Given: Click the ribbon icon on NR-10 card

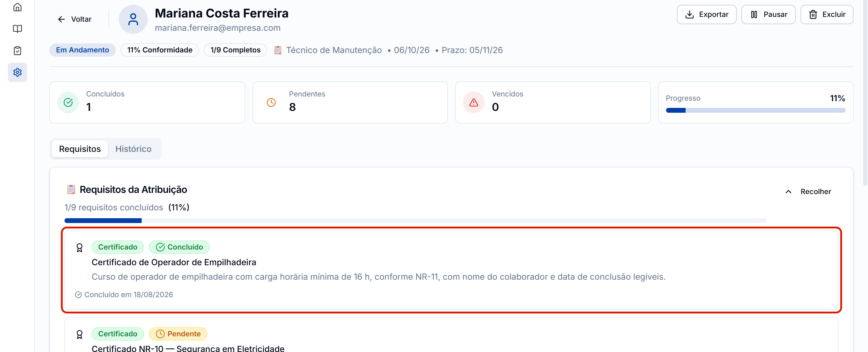Looking at the screenshot, I should pyautogui.click(x=80, y=335).
